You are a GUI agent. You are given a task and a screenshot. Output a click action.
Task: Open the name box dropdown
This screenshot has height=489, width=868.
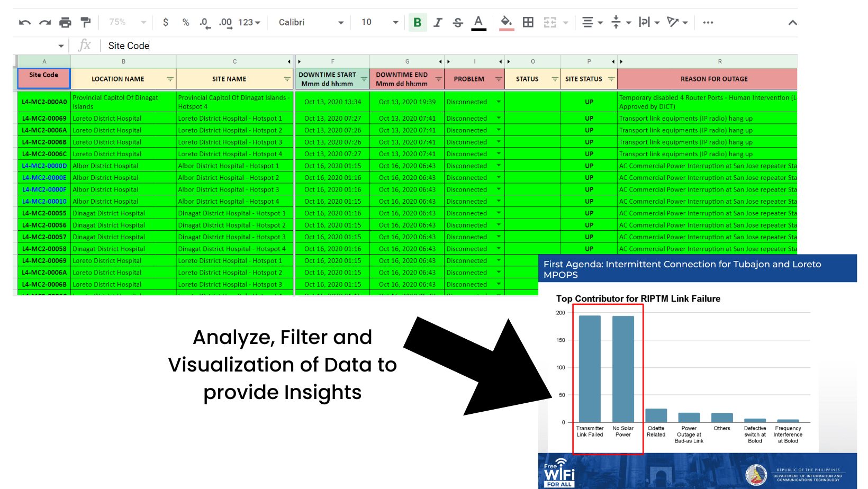coord(61,46)
